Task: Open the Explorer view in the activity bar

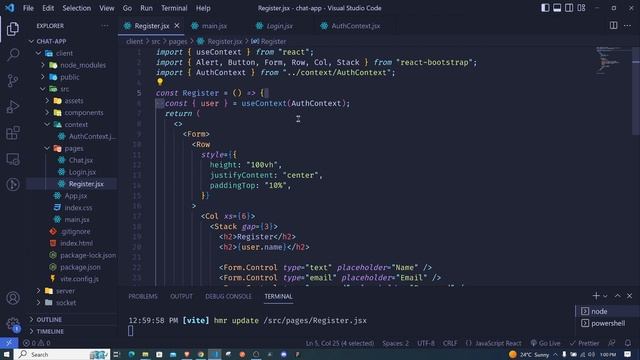Action: click(13, 29)
